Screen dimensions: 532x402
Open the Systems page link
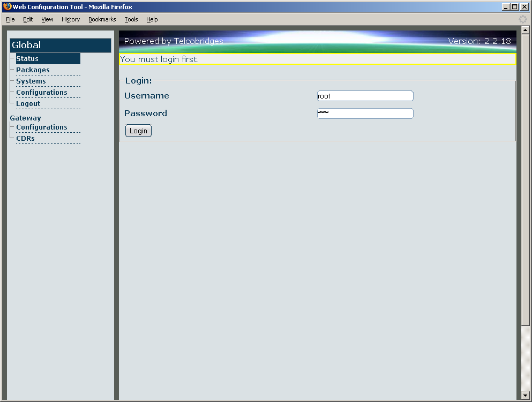point(31,81)
